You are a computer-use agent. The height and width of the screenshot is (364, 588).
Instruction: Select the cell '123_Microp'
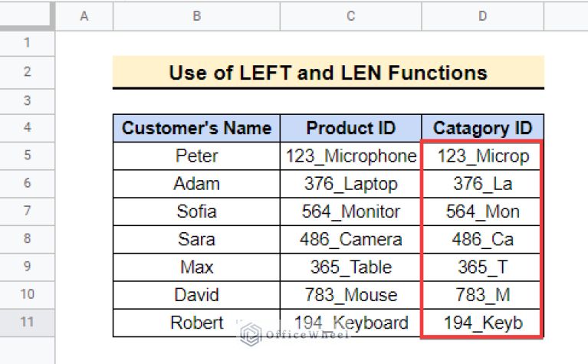[x=483, y=156]
